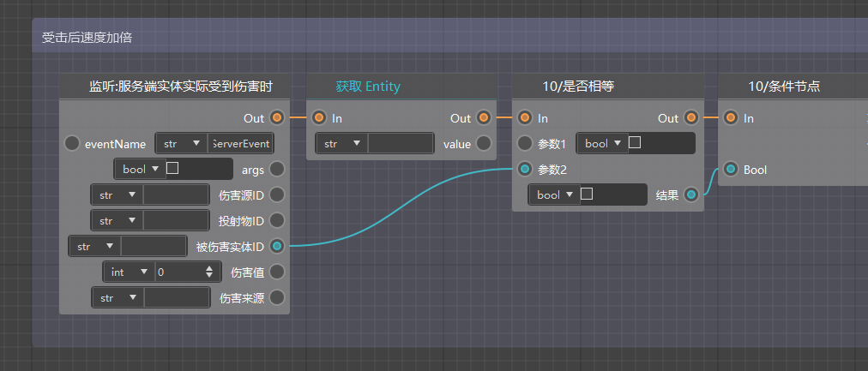Click the 参数2 input pin

[525, 169]
